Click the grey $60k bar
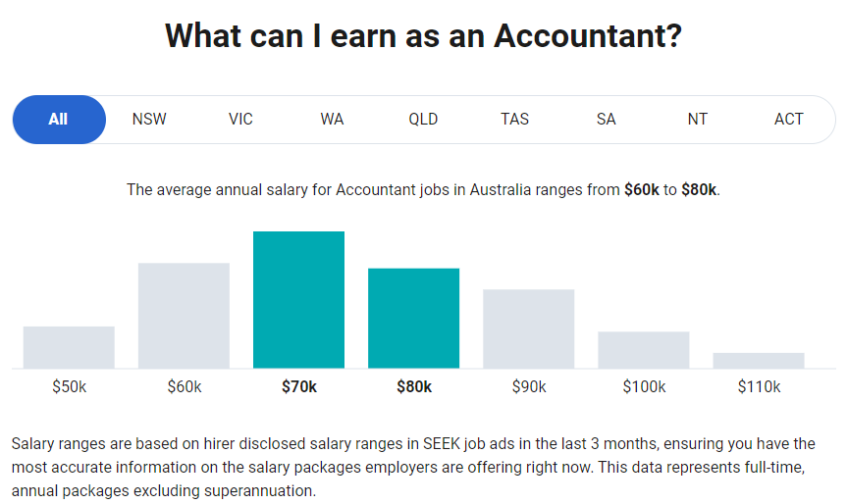 184,316
